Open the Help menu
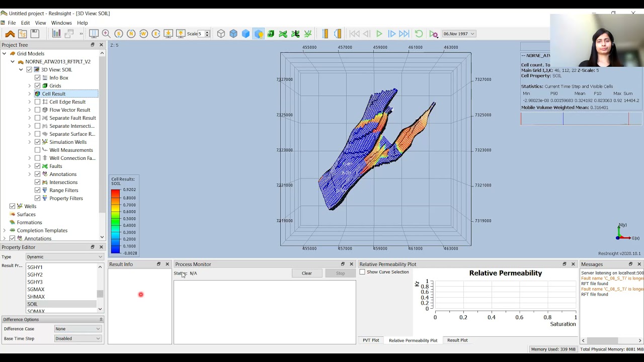 pos(83,23)
